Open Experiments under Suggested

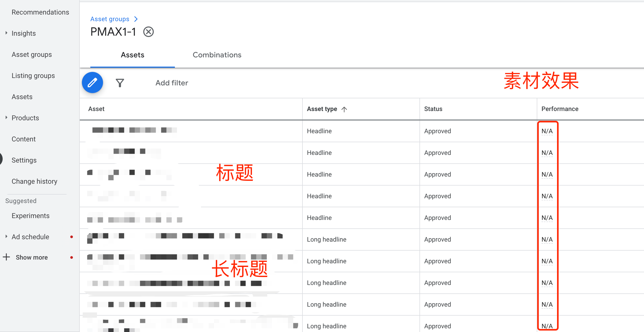pyautogui.click(x=30, y=215)
